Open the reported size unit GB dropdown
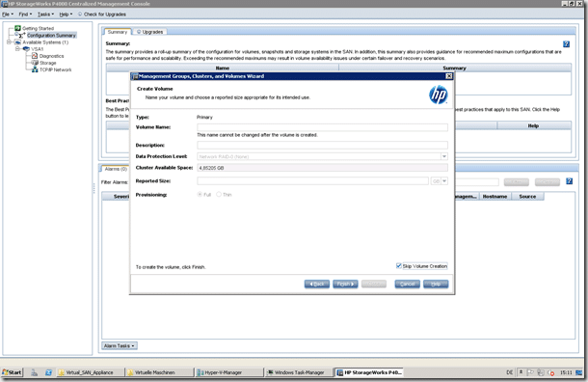This screenshot has width=588, height=382. pyautogui.click(x=444, y=181)
